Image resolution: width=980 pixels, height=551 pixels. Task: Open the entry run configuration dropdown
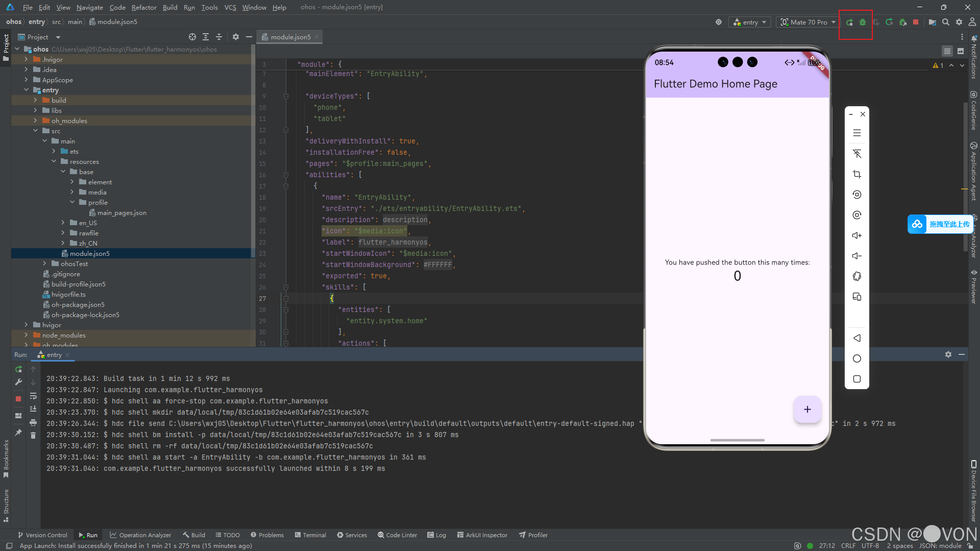tap(750, 22)
